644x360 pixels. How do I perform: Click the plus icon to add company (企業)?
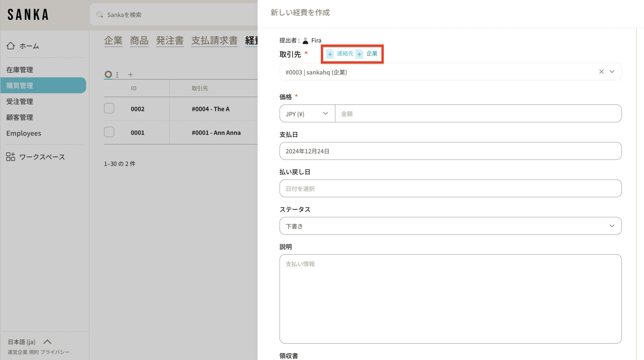pyautogui.click(x=360, y=54)
